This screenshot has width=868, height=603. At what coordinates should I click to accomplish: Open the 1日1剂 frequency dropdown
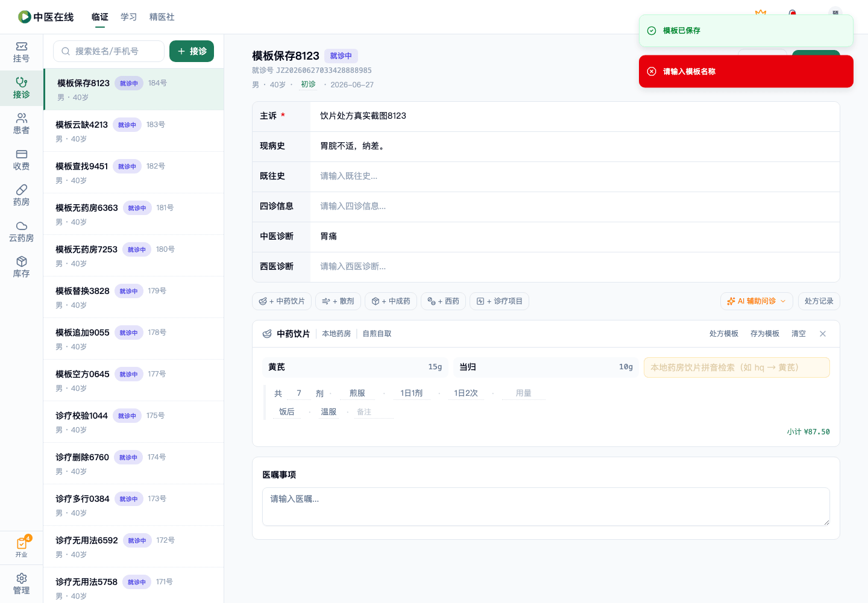point(411,393)
